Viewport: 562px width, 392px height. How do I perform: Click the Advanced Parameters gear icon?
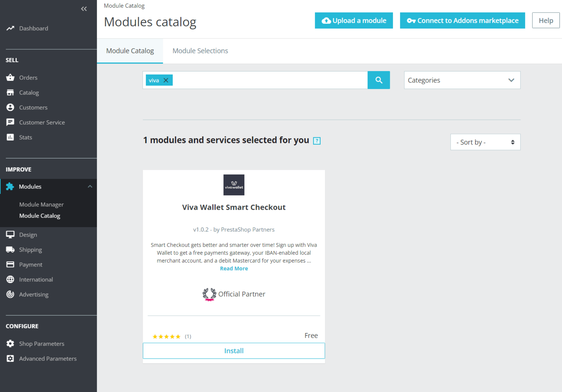[x=10, y=359]
